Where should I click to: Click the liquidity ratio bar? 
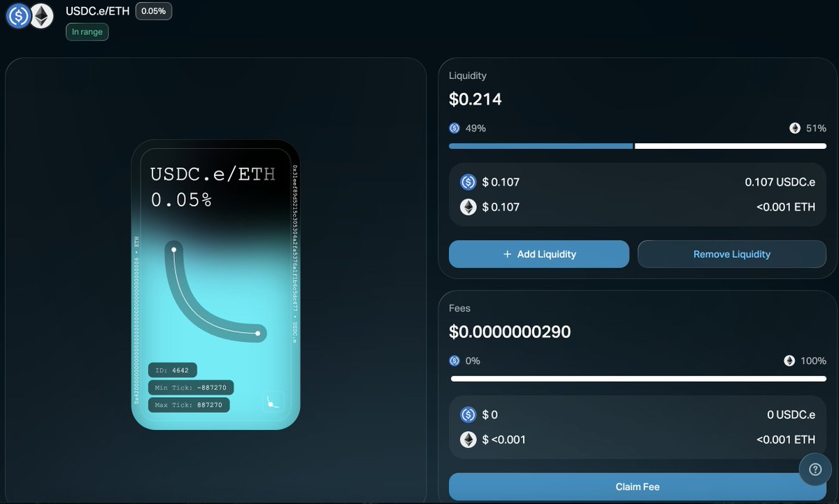pyautogui.click(x=638, y=146)
